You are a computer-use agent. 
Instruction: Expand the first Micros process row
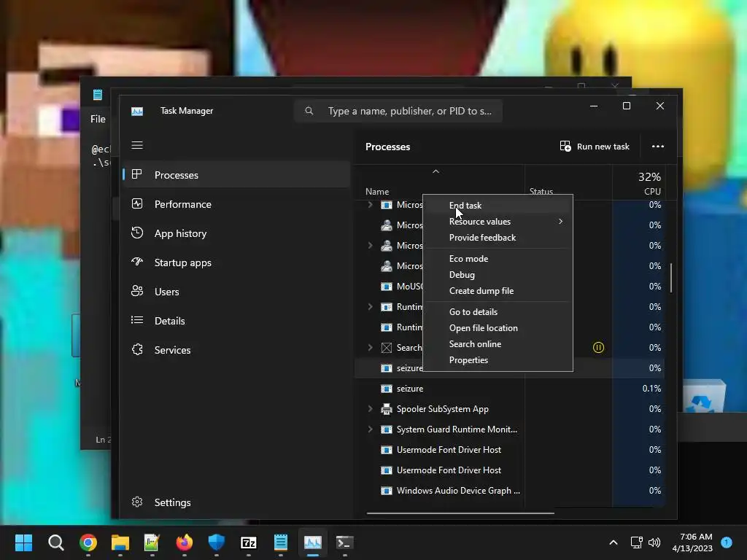tap(370, 205)
